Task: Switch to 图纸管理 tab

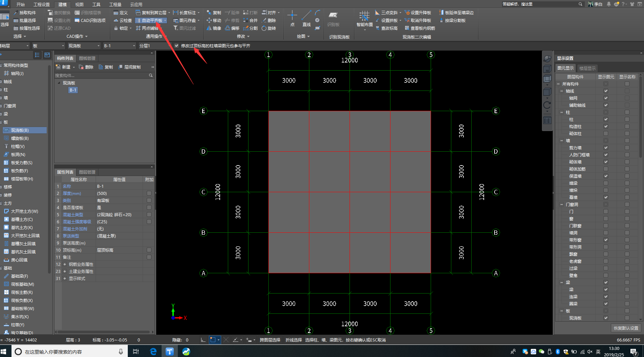Action: [87, 58]
